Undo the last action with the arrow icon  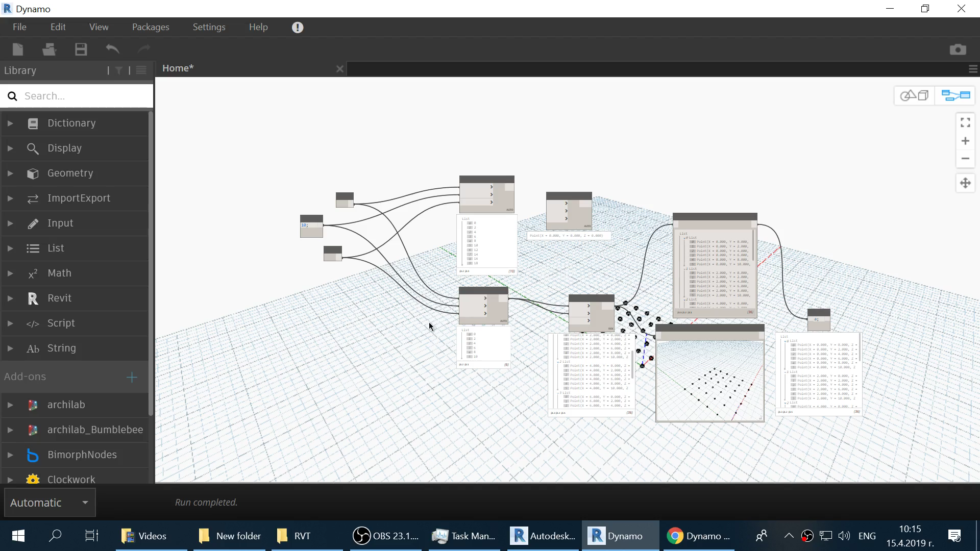(x=112, y=49)
